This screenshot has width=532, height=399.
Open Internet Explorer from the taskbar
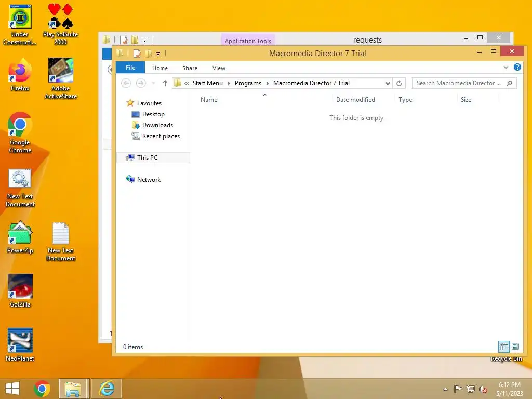107,389
